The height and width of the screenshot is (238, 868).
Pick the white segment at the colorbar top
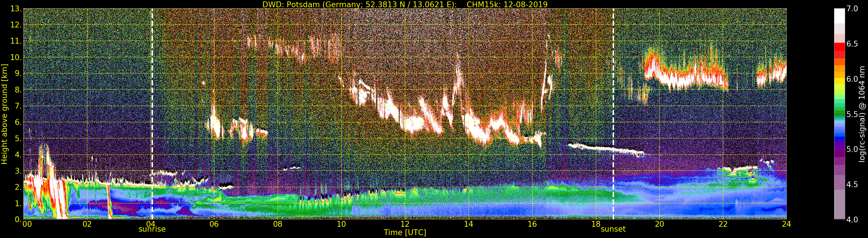tap(839, 16)
